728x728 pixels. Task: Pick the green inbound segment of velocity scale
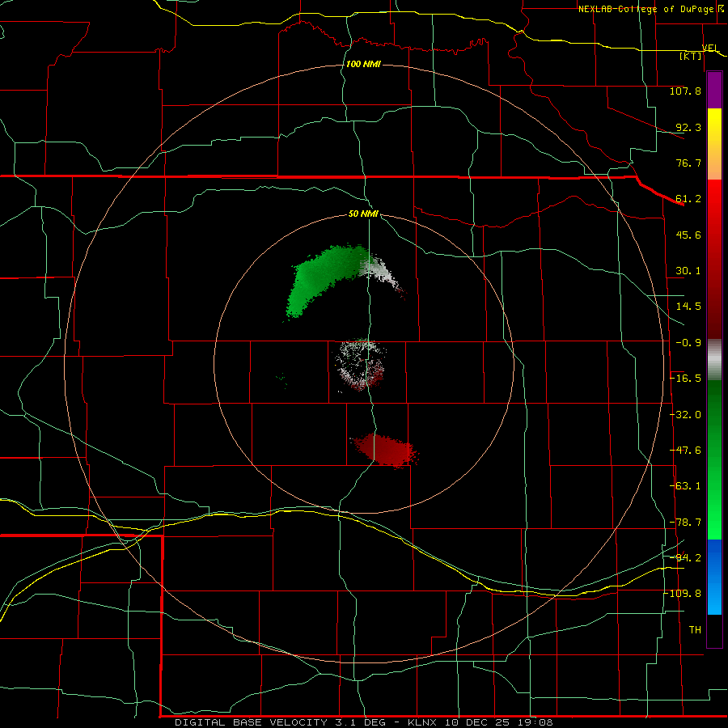pyautogui.click(x=714, y=459)
